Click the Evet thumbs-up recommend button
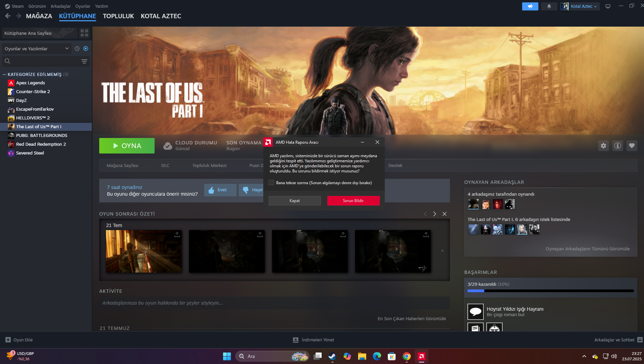The image size is (644, 364). (x=220, y=190)
